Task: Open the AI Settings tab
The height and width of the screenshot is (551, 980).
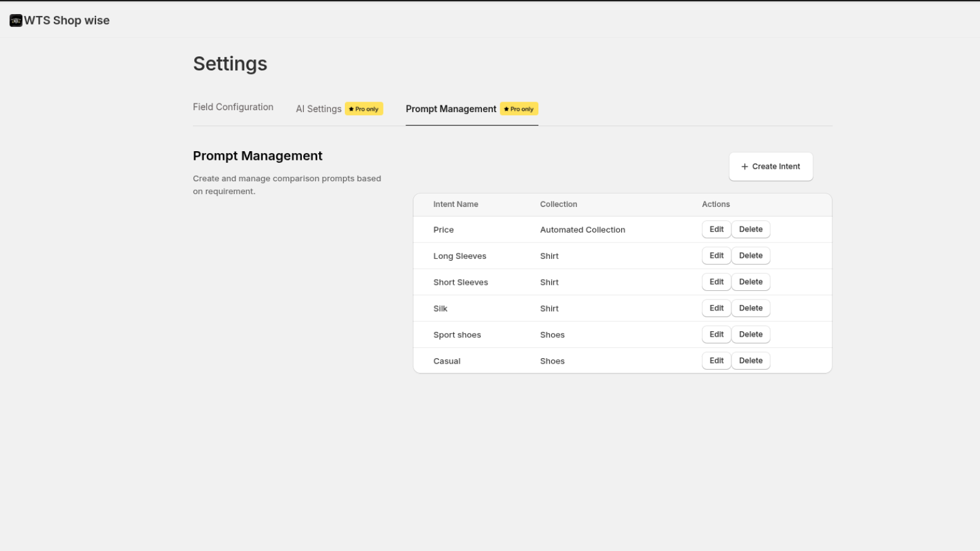Action: (x=318, y=108)
